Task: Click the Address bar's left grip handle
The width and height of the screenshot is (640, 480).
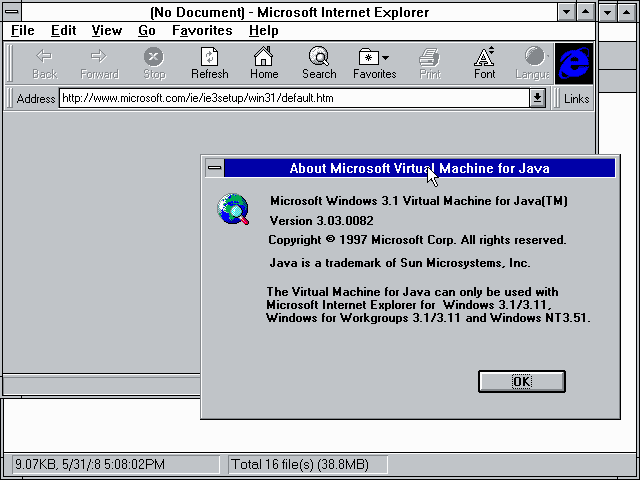Action: click(10, 98)
